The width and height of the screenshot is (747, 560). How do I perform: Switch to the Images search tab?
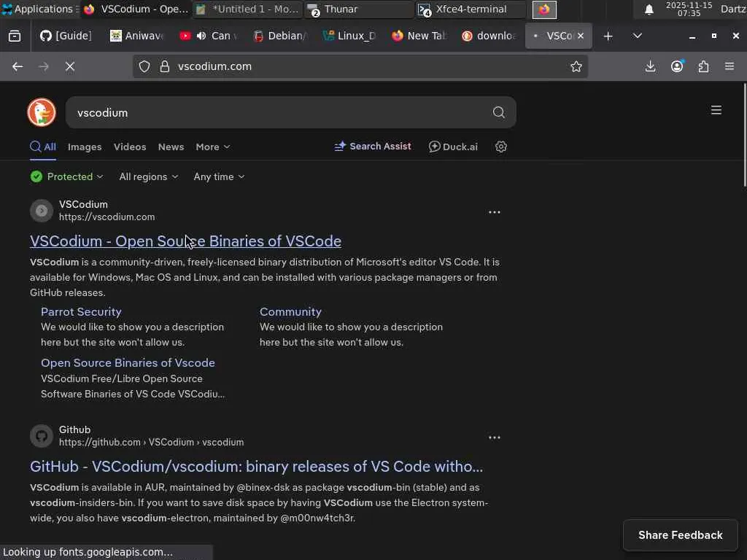(x=85, y=147)
